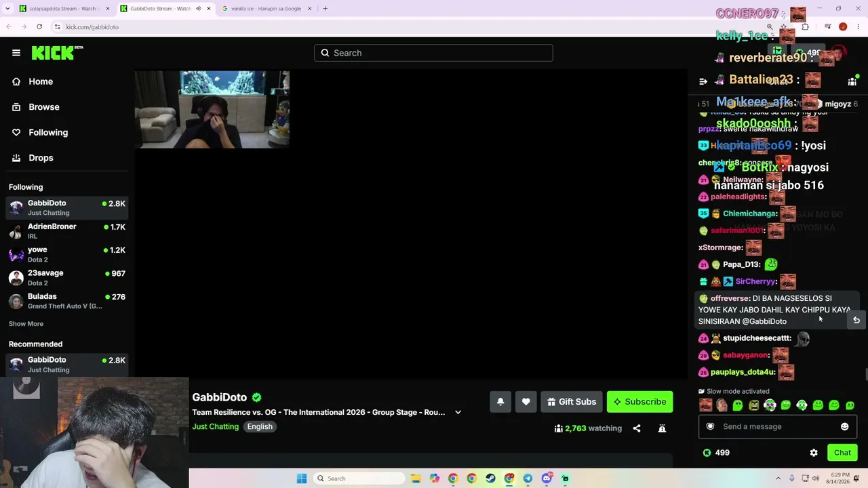Screen dimensions: 868x488
Task: Open the Drops page in sidebar
Action: tap(41, 158)
